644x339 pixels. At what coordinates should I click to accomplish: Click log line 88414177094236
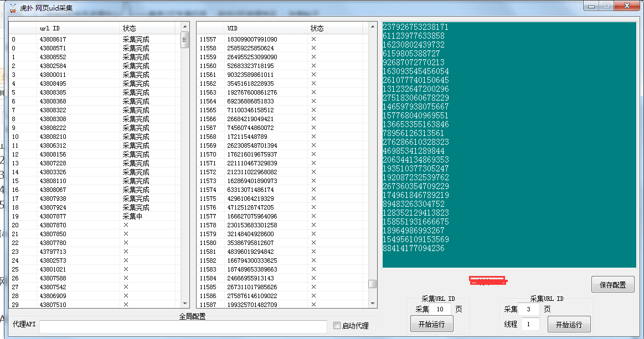pyautogui.click(x=414, y=249)
